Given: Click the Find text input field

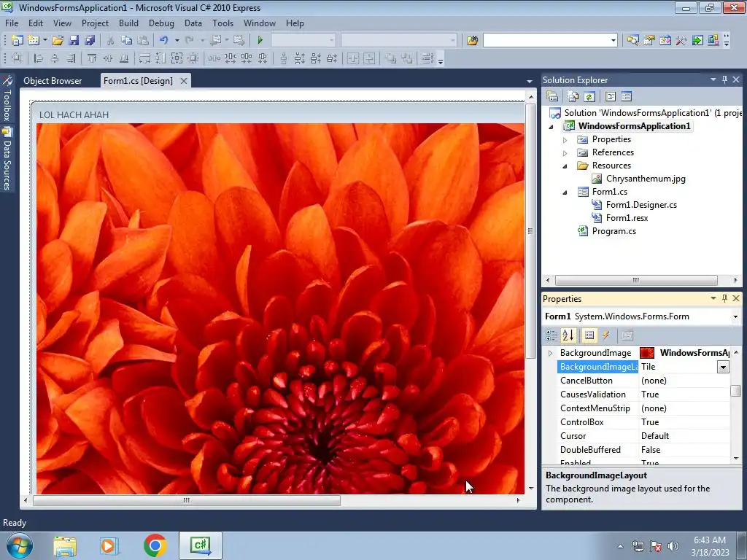Looking at the screenshot, I should (x=546, y=41).
